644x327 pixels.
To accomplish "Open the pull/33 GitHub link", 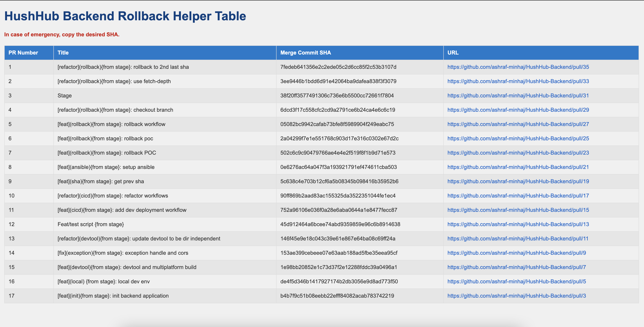I will [x=518, y=81].
